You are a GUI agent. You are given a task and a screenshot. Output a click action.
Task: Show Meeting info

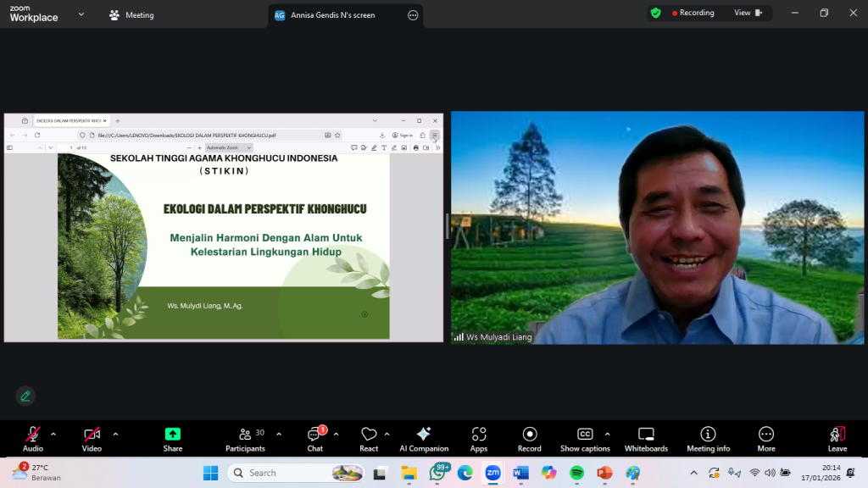point(708,438)
